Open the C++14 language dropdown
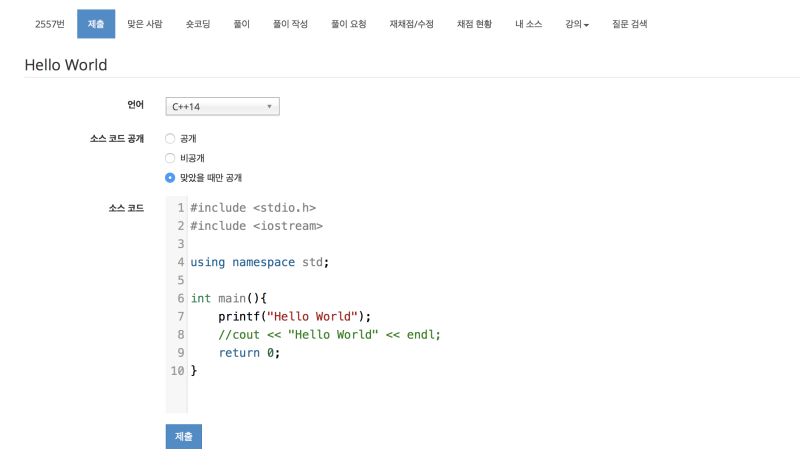Screen dimensions: 800x454 222,107
